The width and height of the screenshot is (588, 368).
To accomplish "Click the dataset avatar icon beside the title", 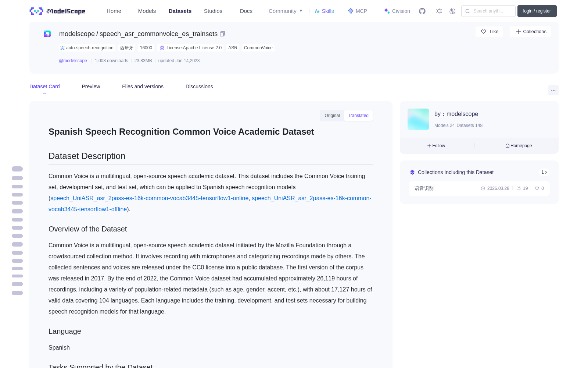I will pyautogui.click(x=47, y=34).
